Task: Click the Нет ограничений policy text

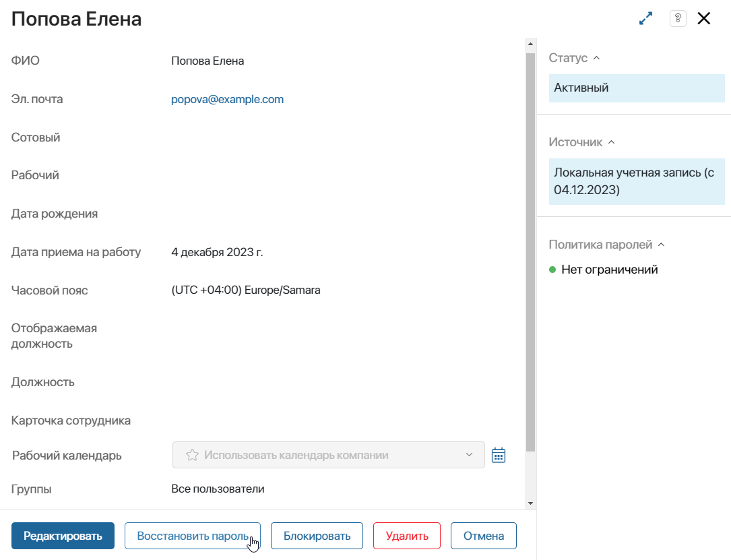Action: (609, 270)
